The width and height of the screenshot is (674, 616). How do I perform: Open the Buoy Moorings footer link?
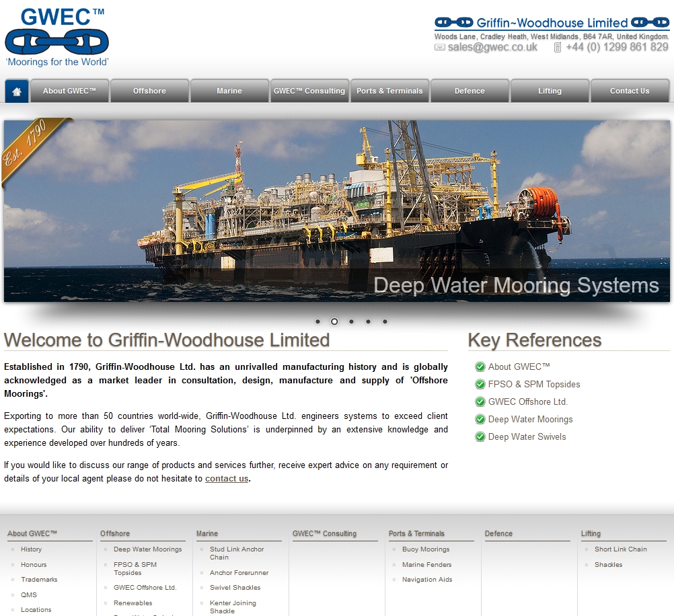(x=426, y=549)
